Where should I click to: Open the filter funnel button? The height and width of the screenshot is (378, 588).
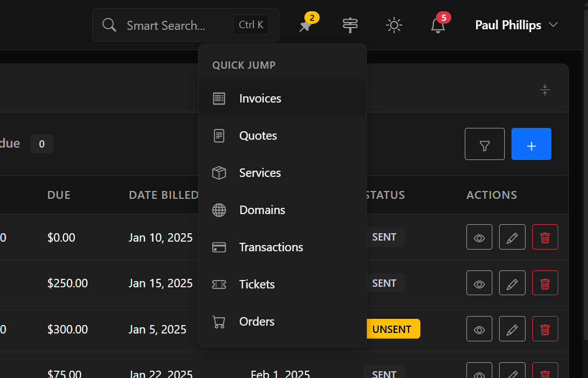(x=484, y=144)
